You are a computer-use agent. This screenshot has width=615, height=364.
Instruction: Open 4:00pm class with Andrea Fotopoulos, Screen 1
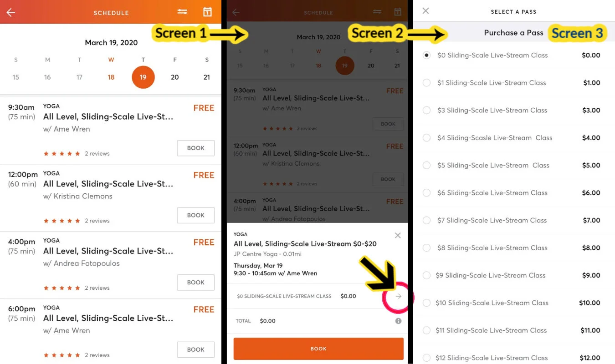pyautogui.click(x=108, y=251)
